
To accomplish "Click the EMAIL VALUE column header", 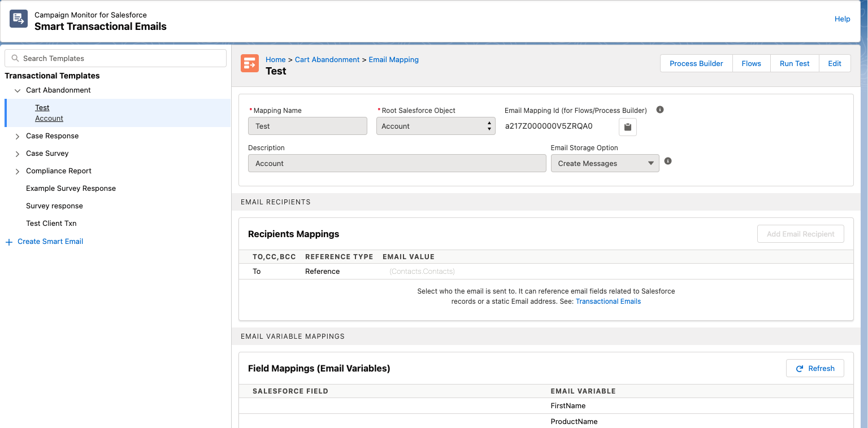I will pyautogui.click(x=409, y=256).
